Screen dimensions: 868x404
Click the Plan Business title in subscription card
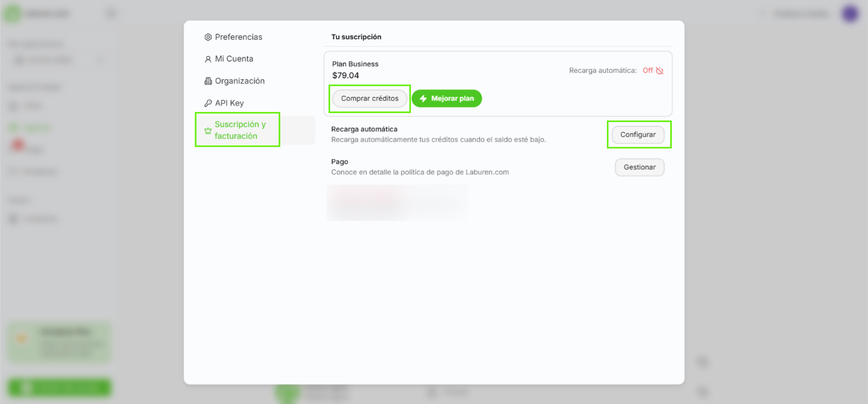pos(355,64)
